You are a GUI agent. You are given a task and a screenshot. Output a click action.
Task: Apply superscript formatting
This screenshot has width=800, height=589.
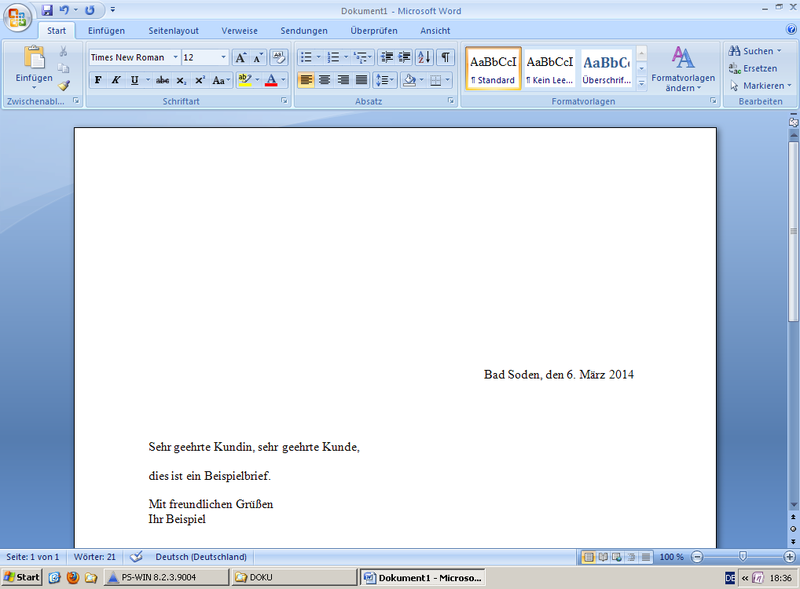click(199, 80)
